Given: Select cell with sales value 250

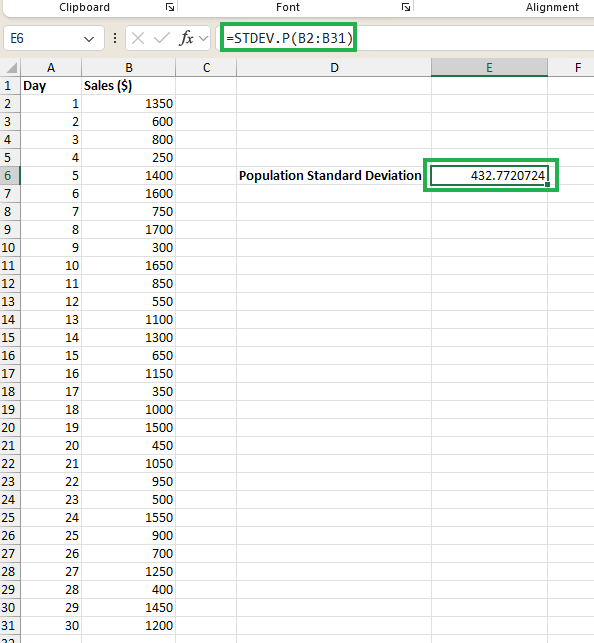Looking at the screenshot, I should pos(129,158).
